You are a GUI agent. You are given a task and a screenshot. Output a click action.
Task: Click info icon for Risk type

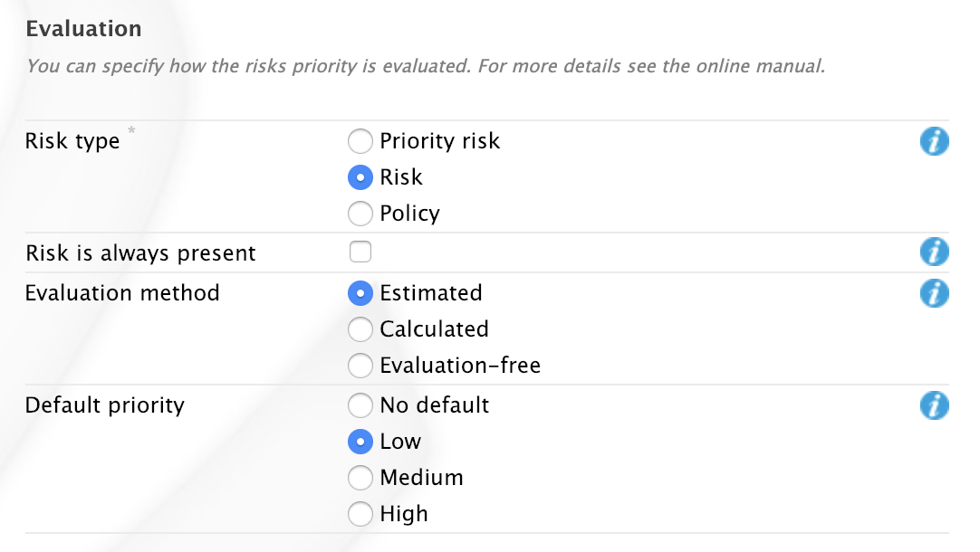[934, 141]
